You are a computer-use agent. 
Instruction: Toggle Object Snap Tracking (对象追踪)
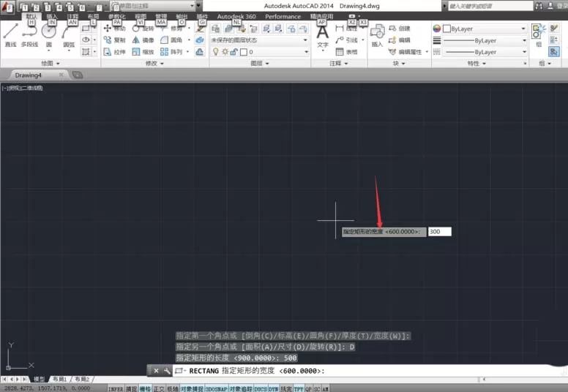tap(241, 389)
